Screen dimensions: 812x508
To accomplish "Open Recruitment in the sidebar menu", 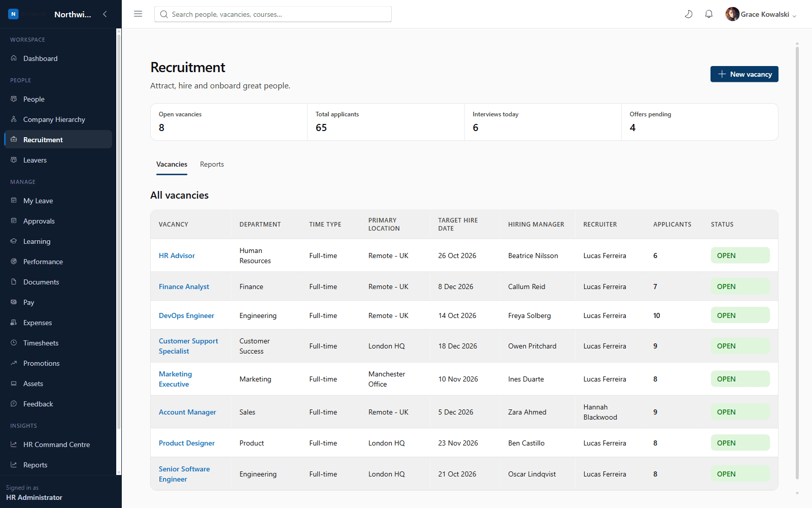I will 58,139.
